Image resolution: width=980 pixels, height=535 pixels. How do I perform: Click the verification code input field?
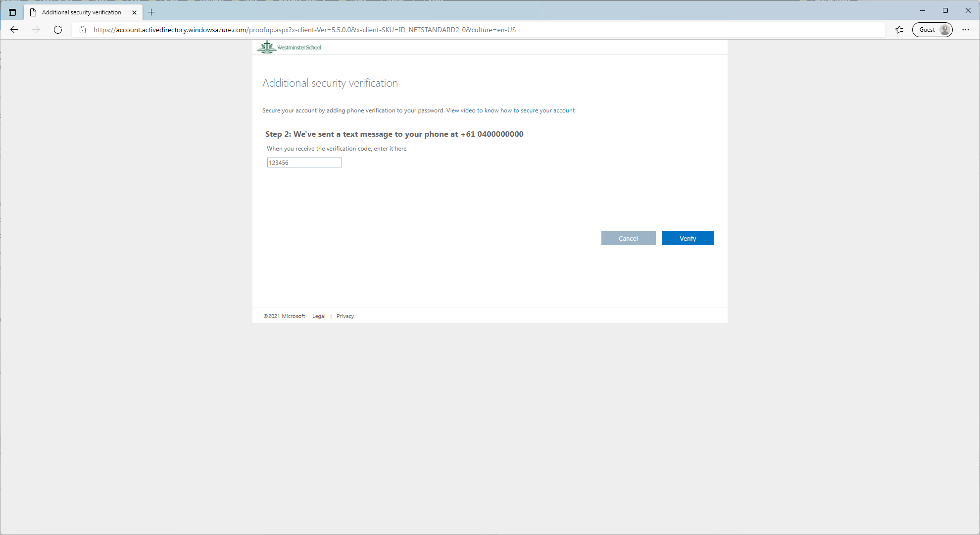click(x=304, y=162)
